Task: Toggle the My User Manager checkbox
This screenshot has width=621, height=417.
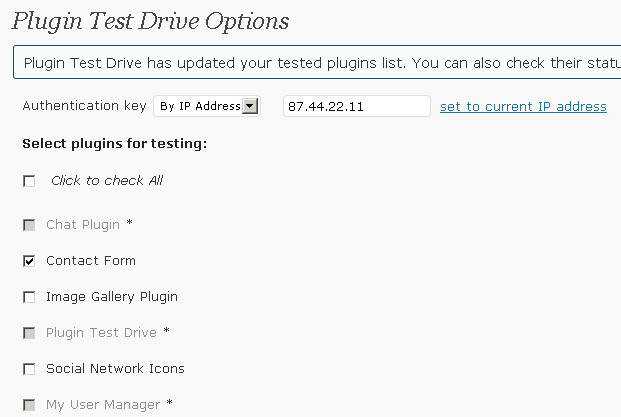Action: click(29, 405)
